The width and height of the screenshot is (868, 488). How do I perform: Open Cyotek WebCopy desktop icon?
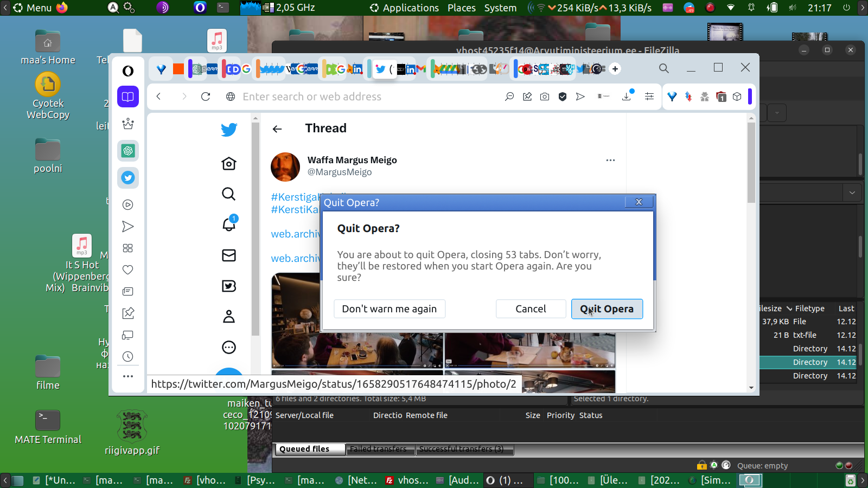[x=48, y=96]
